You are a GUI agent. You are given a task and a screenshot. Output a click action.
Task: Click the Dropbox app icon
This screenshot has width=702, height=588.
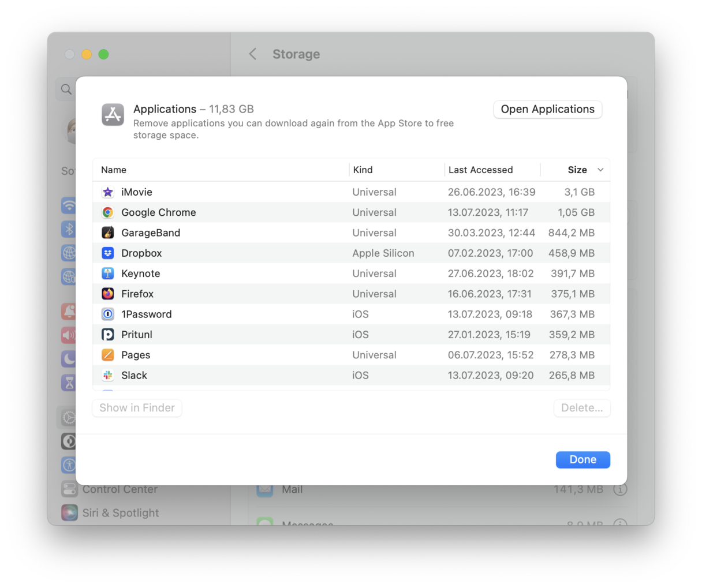107,253
